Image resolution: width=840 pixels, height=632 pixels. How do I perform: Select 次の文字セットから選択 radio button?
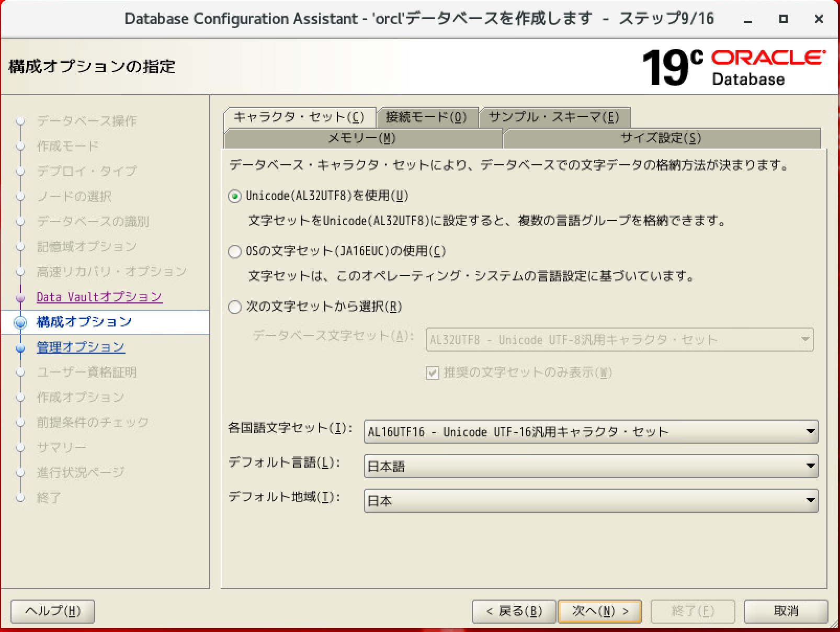point(235,307)
